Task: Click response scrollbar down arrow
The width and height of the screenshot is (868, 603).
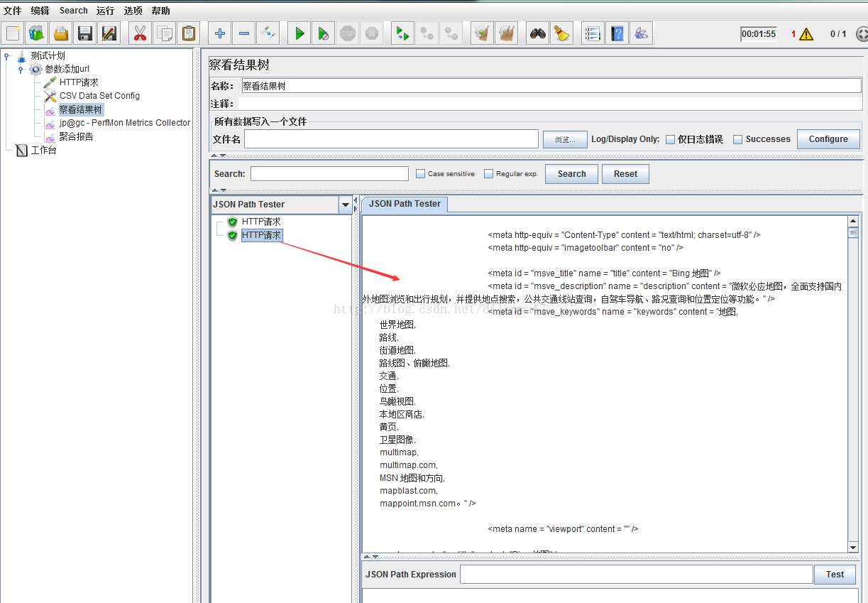Action: (x=853, y=547)
